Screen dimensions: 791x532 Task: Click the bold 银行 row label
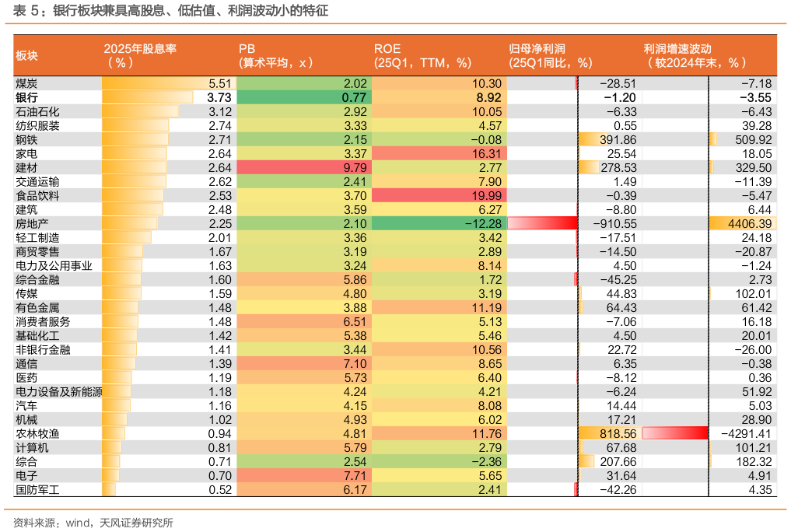point(26,97)
